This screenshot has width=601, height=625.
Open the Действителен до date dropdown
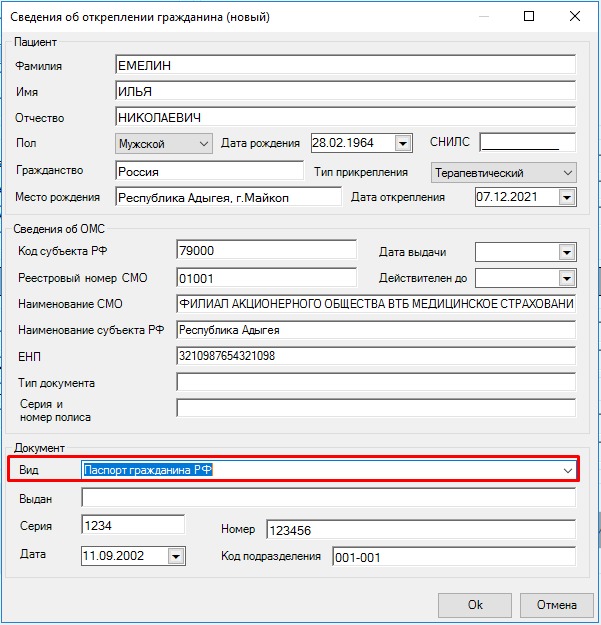pyautogui.click(x=567, y=278)
